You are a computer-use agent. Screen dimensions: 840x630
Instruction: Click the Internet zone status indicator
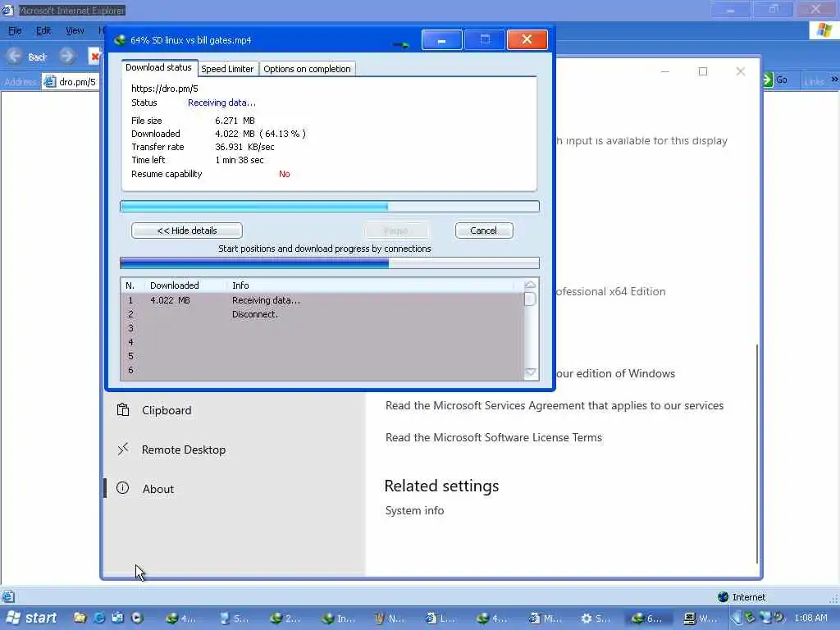[x=742, y=597]
